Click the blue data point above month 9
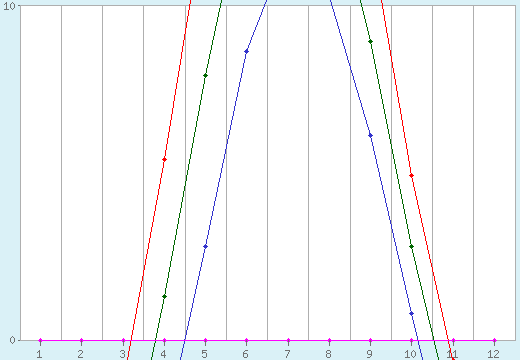Image resolution: width=520 pixels, height=360 pixels. (370, 135)
